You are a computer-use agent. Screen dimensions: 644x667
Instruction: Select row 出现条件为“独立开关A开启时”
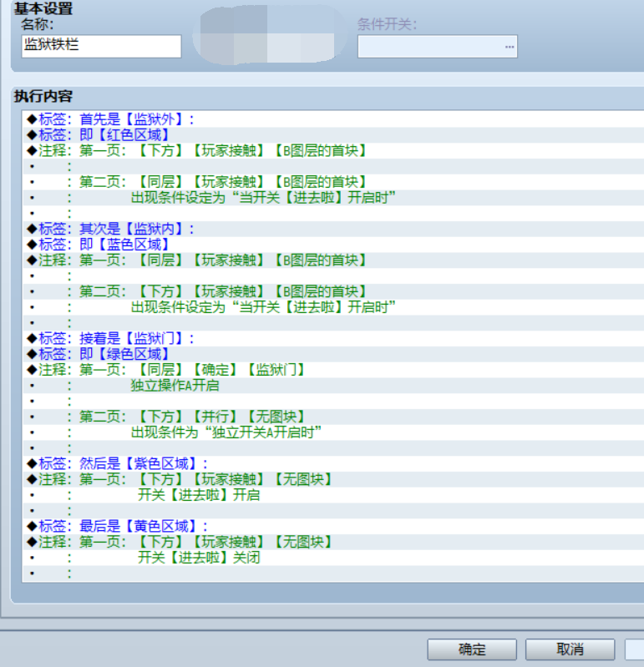pyautogui.click(x=333, y=432)
